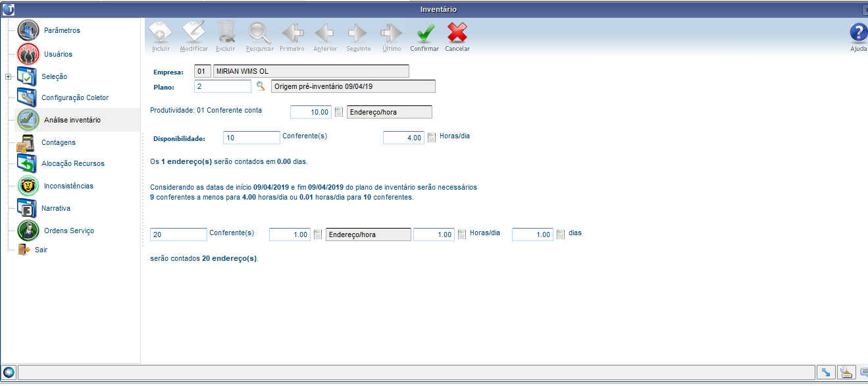The image size is (868, 386).
Task: Click the speech bubble messages icon
Action: point(864,372)
